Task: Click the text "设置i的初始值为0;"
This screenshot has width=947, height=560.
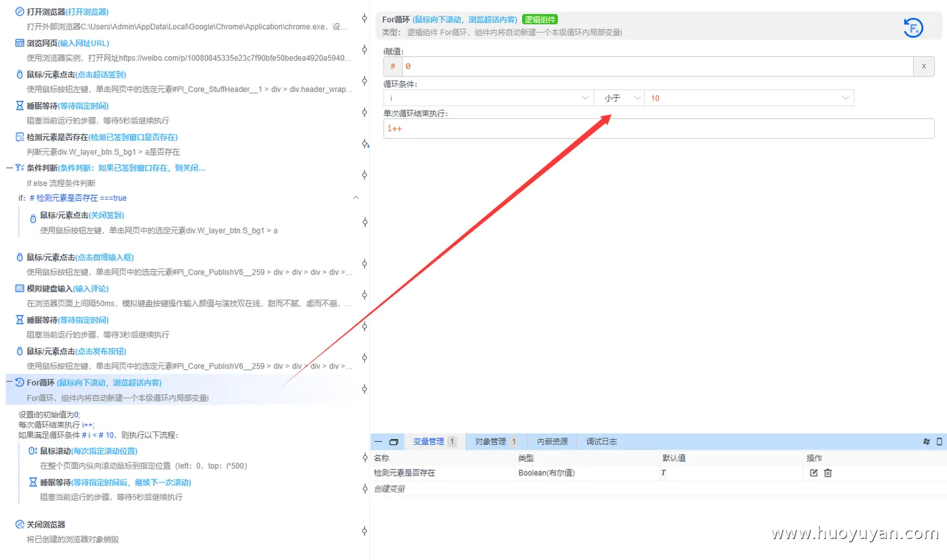Action: (x=49, y=415)
